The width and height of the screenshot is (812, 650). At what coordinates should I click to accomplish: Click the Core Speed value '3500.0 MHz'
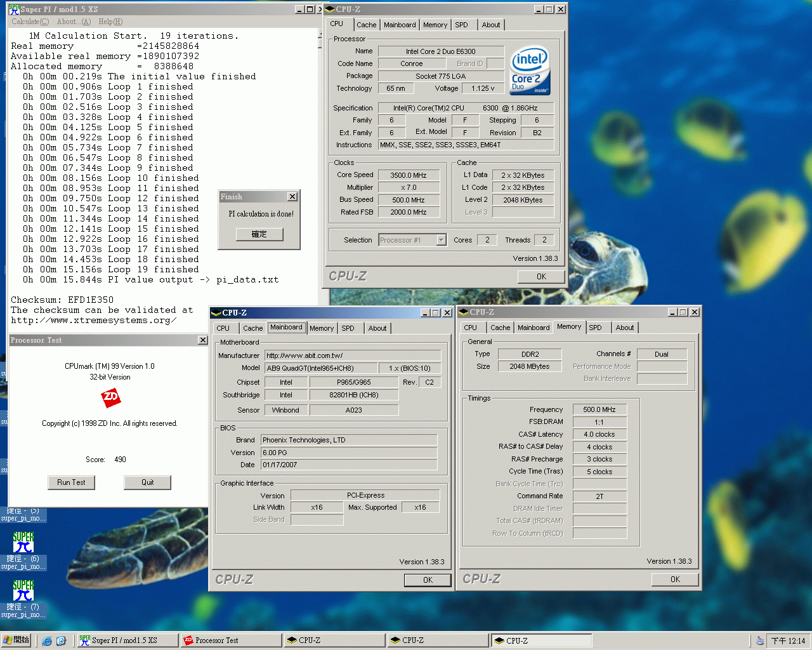click(x=409, y=175)
